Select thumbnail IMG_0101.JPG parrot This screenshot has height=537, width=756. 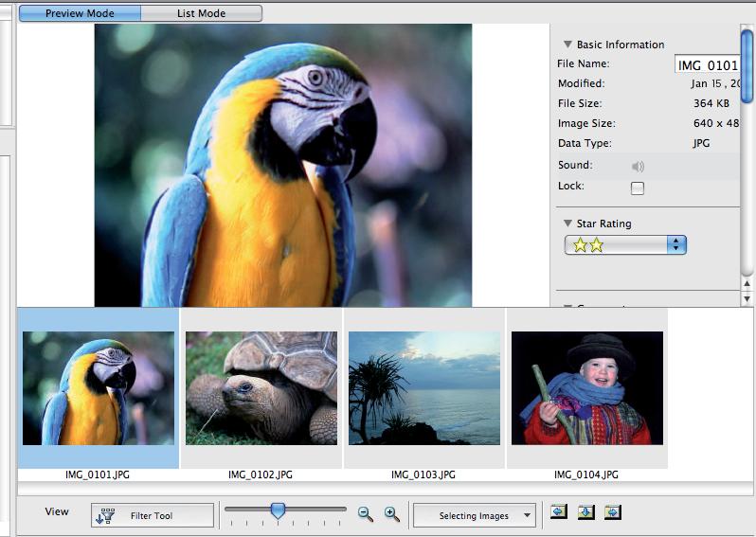click(99, 388)
